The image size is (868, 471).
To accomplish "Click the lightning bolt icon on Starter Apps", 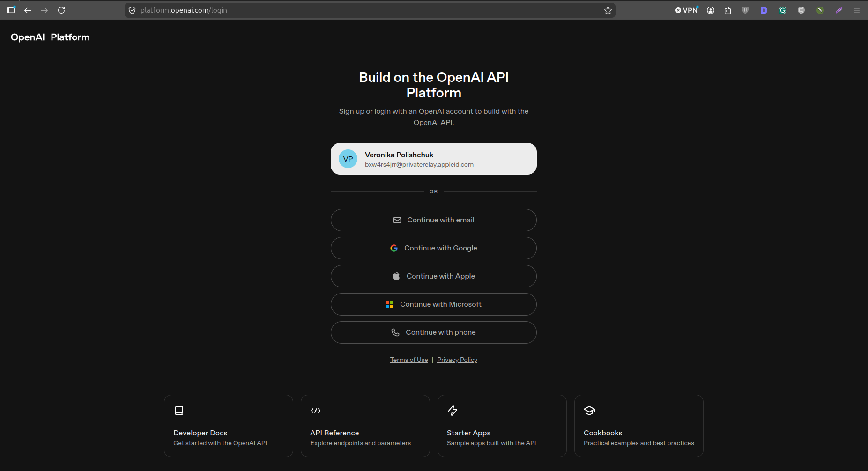I will [453, 411].
